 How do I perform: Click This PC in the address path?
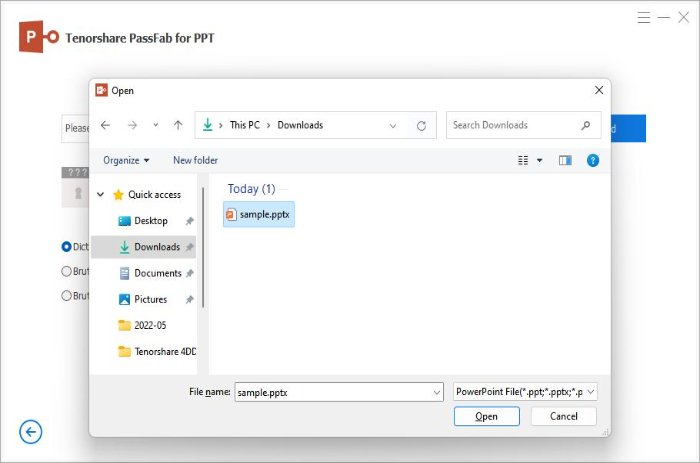pyautogui.click(x=245, y=125)
